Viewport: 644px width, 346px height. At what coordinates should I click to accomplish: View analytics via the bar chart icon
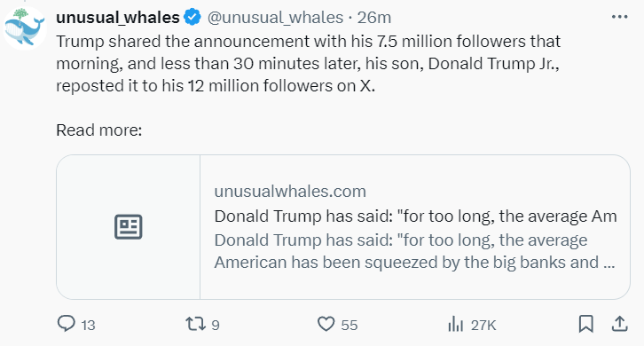tap(455, 324)
